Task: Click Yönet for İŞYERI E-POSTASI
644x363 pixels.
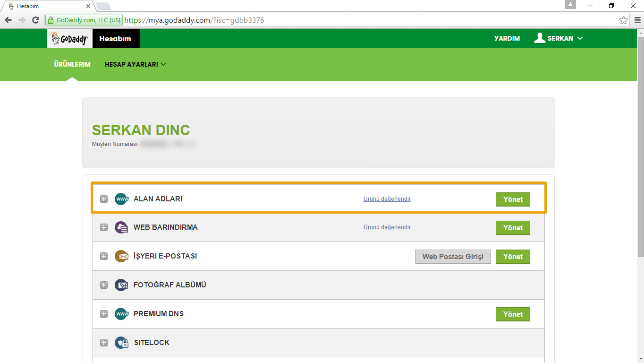Action: click(x=513, y=256)
